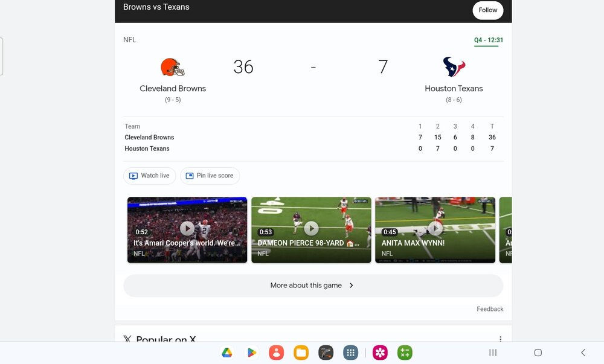Click the Cleveland Browns helmet logo
Image resolution: width=604 pixels, height=364 pixels.
(x=173, y=68)
